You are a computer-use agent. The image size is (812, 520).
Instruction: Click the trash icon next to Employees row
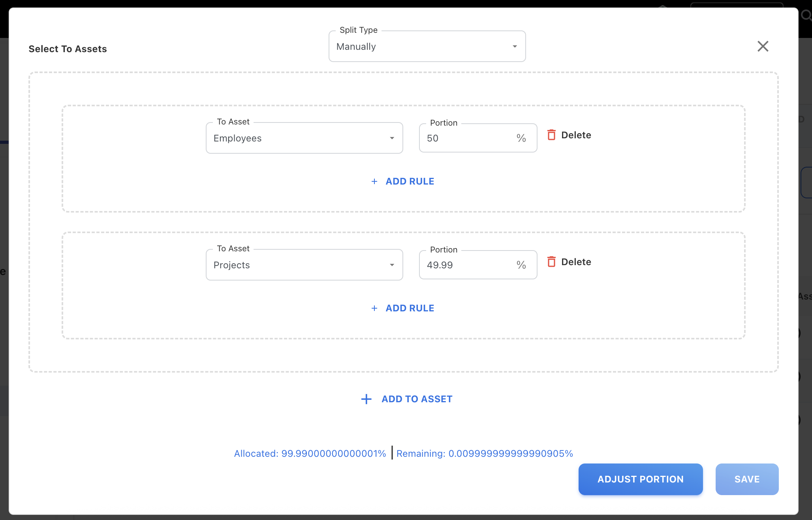551,135
